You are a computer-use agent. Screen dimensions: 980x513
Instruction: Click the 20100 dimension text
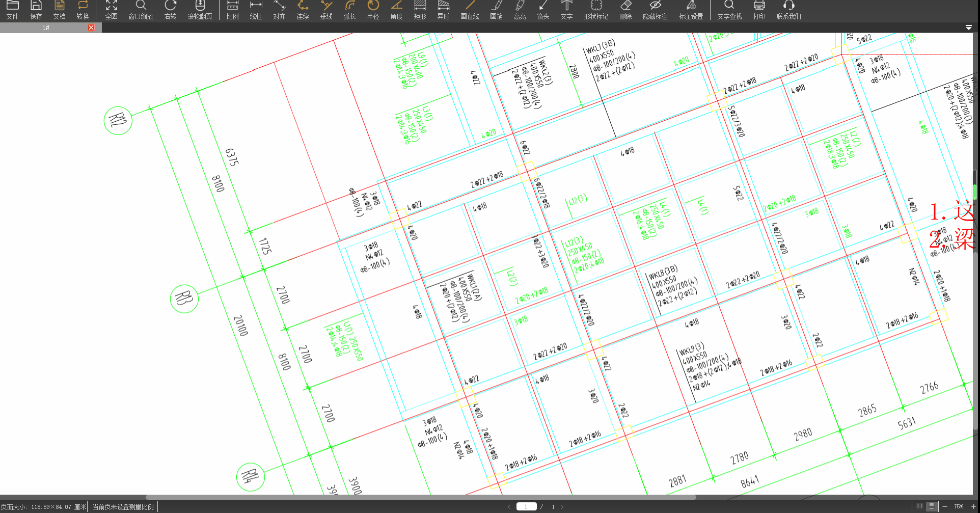click(x=240, y=325)
